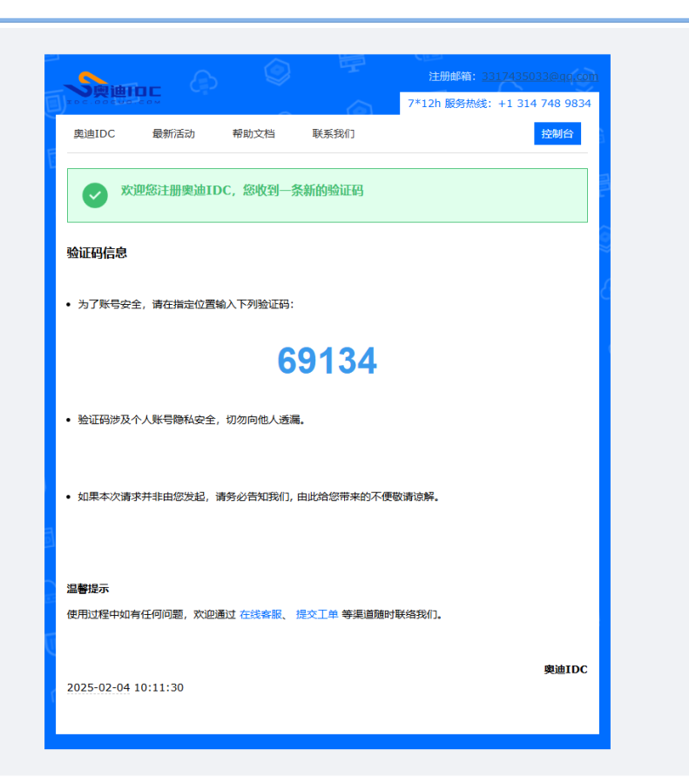
Task: Open the registration email address link
Action: pos(540,77)
